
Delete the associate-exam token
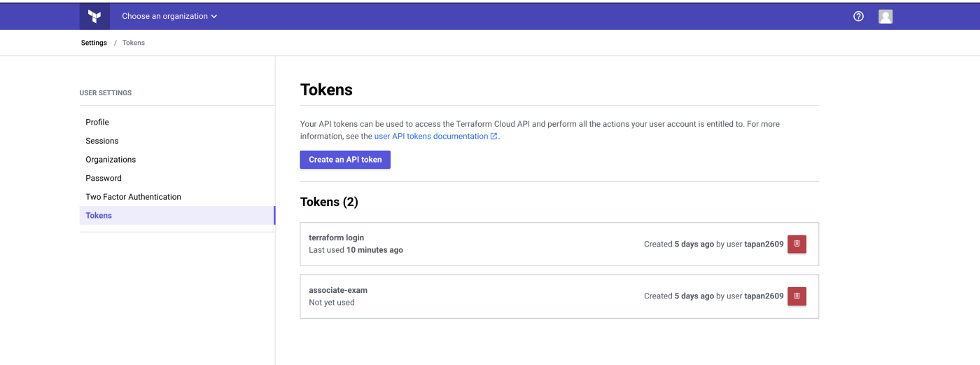point(797,296)
